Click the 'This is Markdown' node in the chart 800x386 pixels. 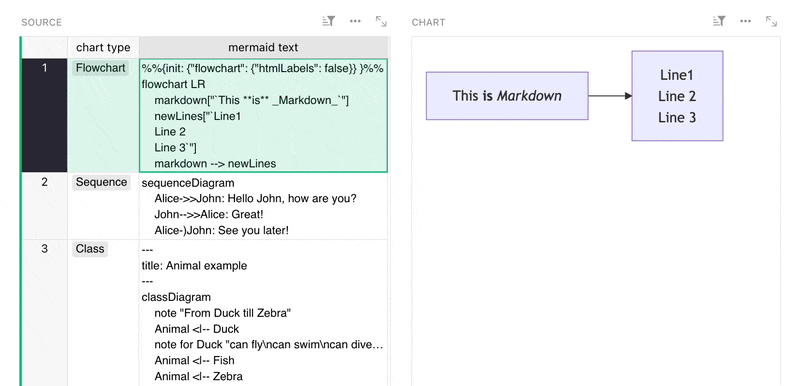[507, 96]
